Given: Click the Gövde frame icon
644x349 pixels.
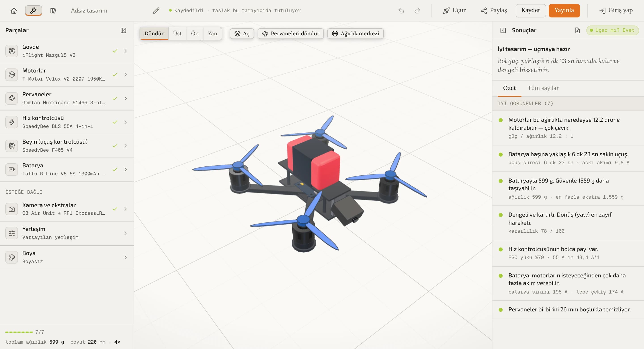Looking at the screenshot, I should tap(12, 51).
